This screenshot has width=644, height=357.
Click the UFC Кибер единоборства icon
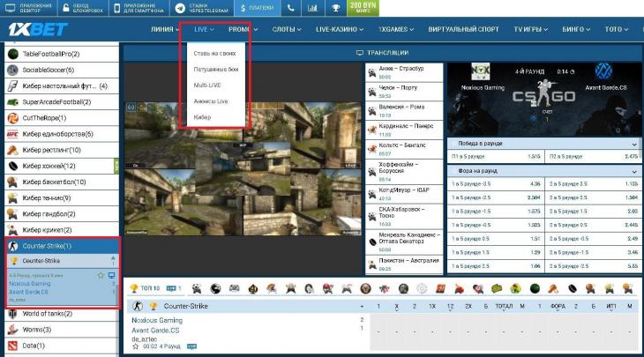(x=12, y=134)
